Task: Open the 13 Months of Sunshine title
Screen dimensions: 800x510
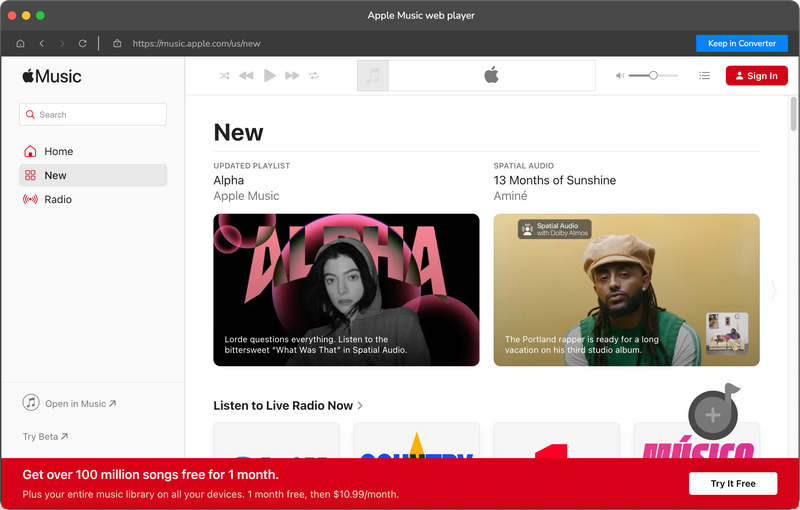Action: [555, 180]
